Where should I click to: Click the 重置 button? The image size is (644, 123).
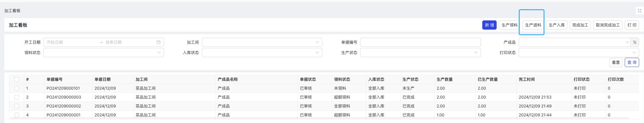coord(616,62)
